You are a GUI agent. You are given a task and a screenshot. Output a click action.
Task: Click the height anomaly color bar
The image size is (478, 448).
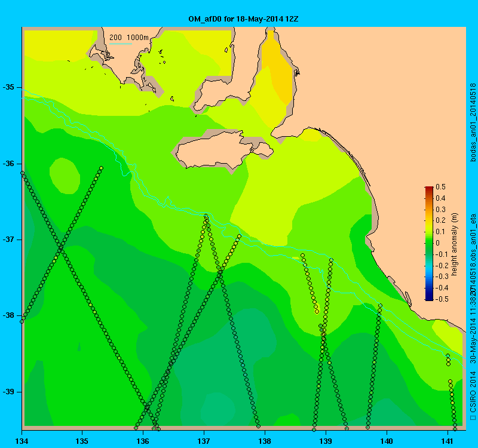(x=429, y=244)
